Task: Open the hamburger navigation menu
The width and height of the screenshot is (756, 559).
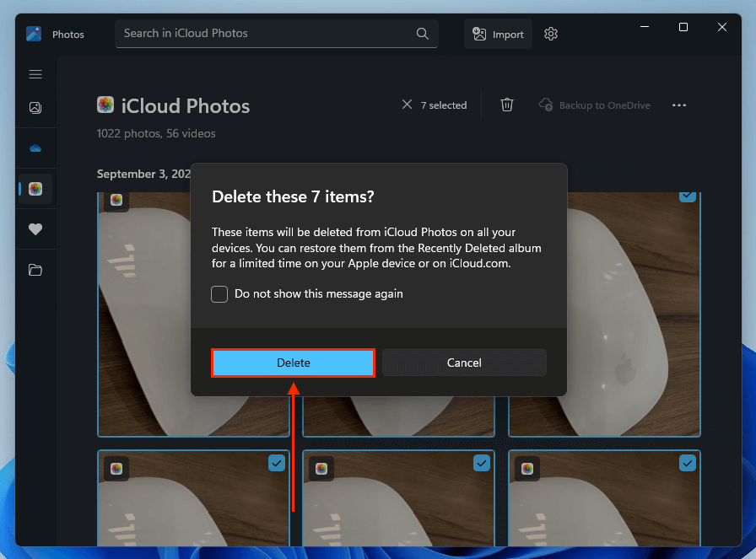Action: point(35,74)
